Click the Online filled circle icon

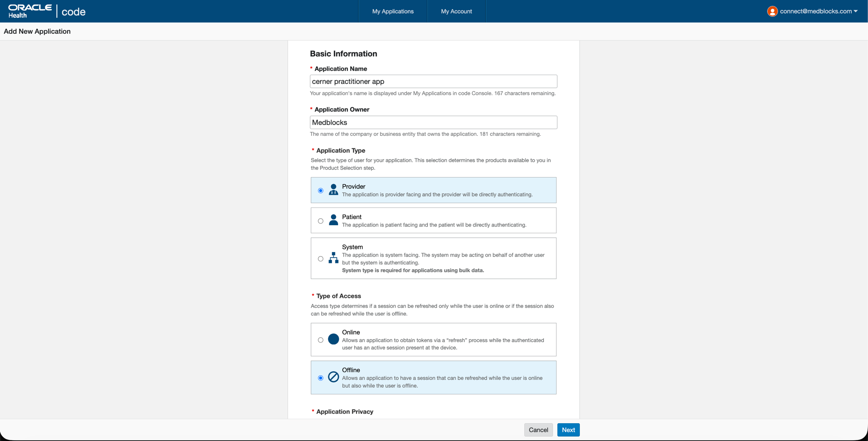[333, 339]
